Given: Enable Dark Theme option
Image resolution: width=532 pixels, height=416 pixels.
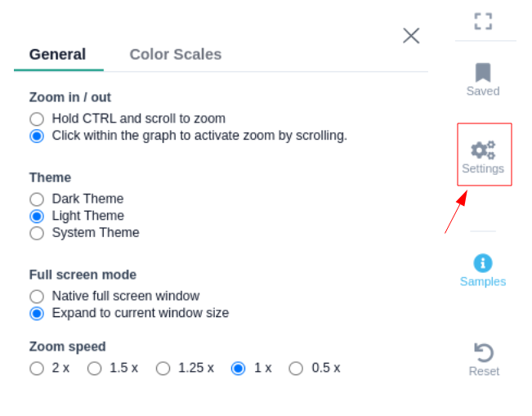Looking at the screenshot, I should pyautogui.click(x=37, y=199).
